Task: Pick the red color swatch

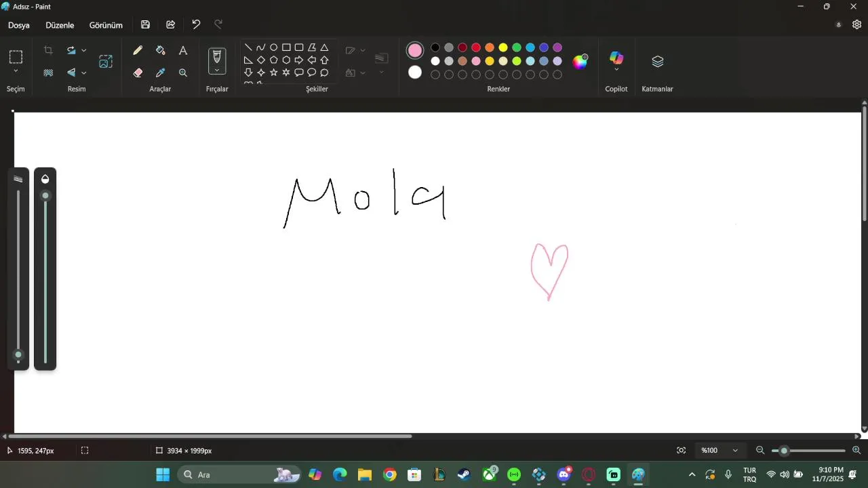Action: pos(476,47)
